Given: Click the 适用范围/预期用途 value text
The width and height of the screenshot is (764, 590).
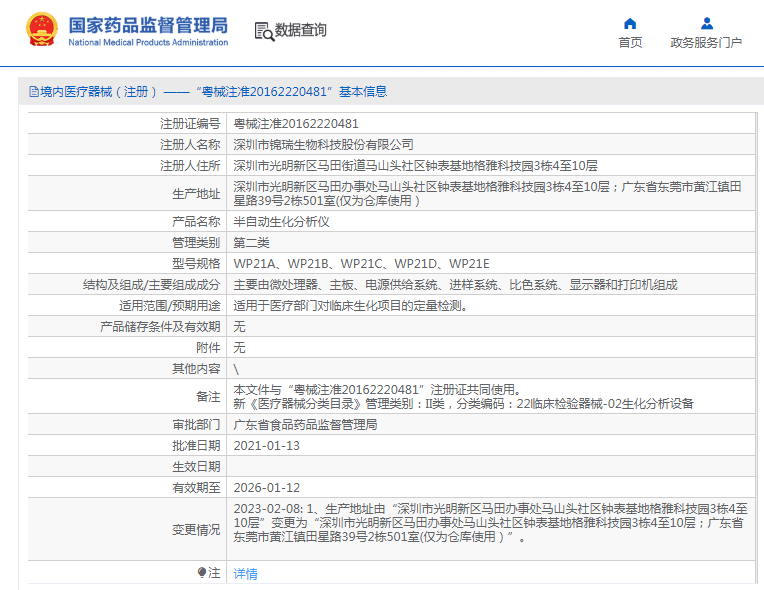Looking at the screenshot, I should click(x=350, y=305).
